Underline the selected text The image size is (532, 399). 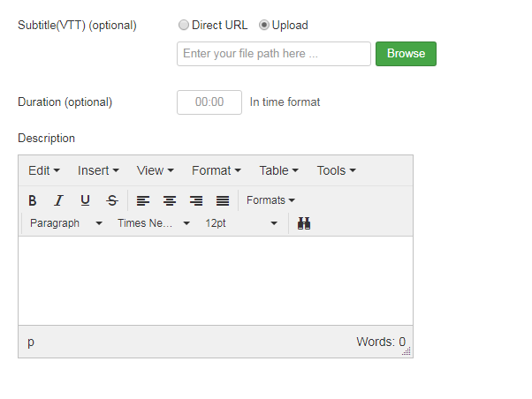click(85, 200)
